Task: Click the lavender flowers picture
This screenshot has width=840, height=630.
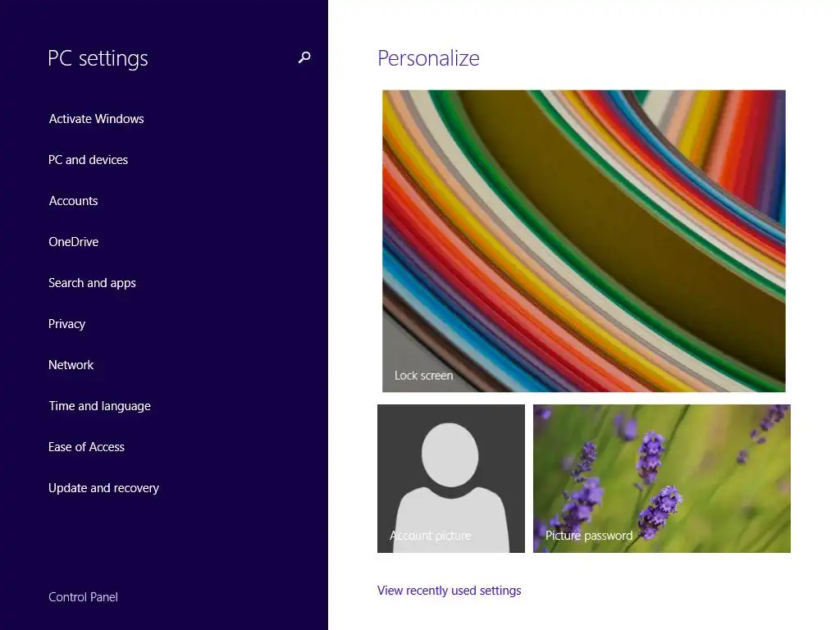Action: 662,478
